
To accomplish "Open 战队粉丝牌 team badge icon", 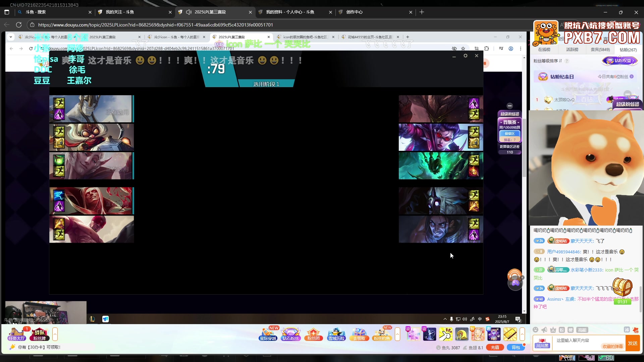I will (x=40, y=334).
